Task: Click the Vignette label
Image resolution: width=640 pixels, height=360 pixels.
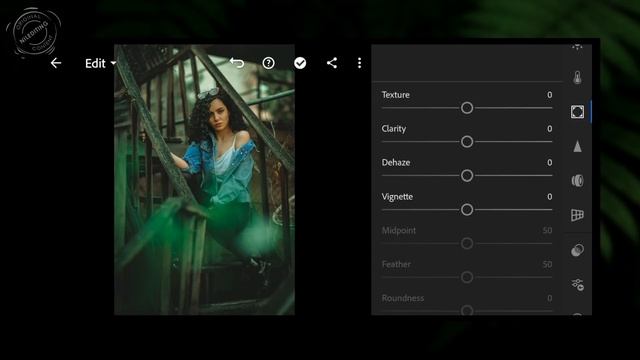Action: click(x=397, y=197)
